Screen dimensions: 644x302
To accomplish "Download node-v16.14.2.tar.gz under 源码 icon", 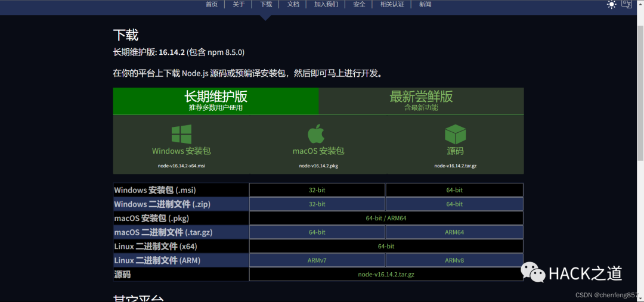I will pyautogui.click(x=455, y=166).
